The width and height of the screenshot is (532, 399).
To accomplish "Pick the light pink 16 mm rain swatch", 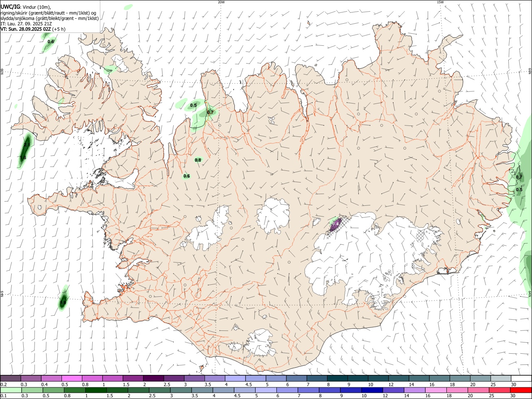I will 436,390.
